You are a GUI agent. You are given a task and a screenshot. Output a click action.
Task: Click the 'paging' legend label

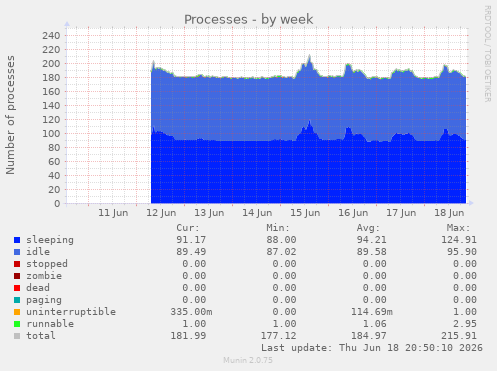tap(44, 300)
